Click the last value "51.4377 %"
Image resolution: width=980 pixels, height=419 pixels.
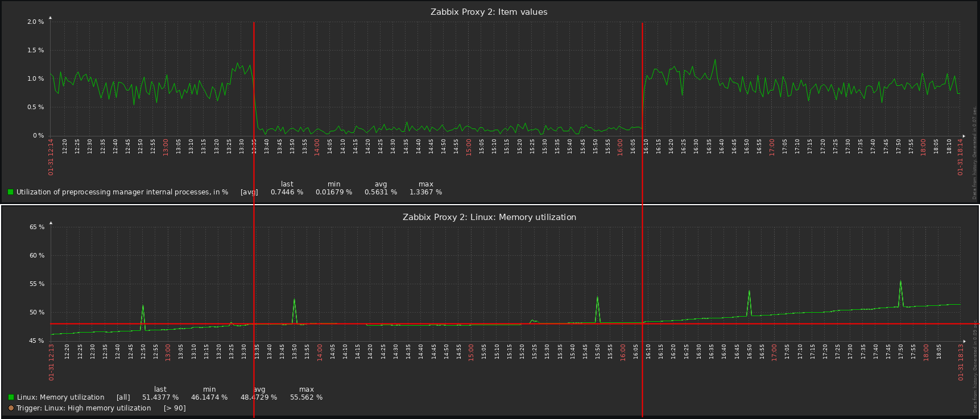(x=160, y=397)
